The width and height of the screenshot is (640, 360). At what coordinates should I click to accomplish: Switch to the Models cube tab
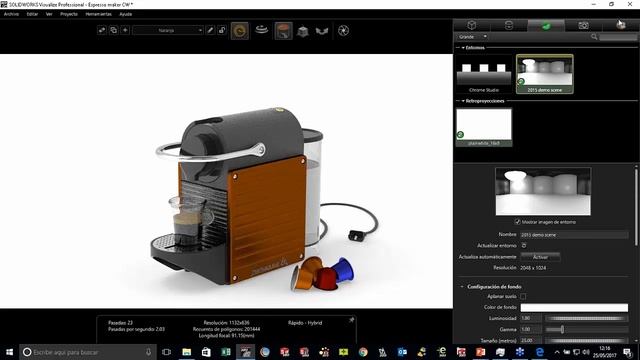(472, 25)
